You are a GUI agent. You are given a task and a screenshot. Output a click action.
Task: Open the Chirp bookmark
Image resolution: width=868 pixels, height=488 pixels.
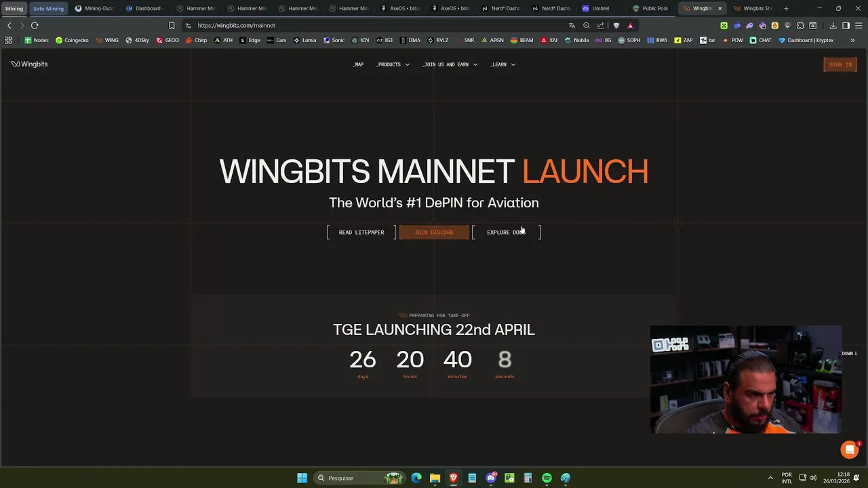coord(196,40)
